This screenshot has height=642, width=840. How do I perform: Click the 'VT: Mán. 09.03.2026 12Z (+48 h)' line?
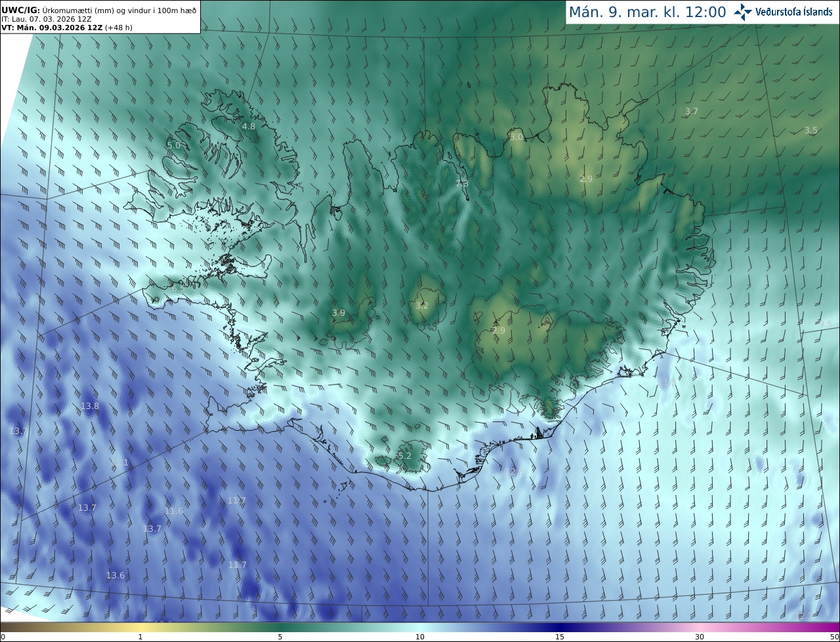tap(67, 28)
